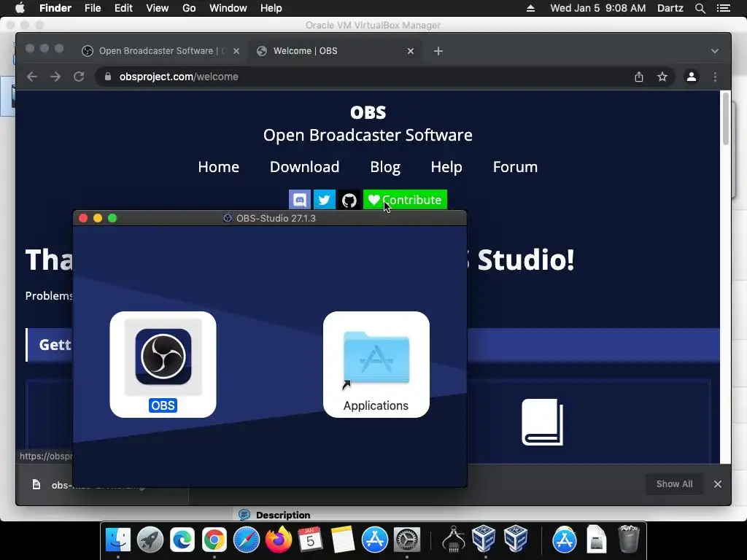Open the Help page link
This screenshot has height=560, width=747.
446,167
